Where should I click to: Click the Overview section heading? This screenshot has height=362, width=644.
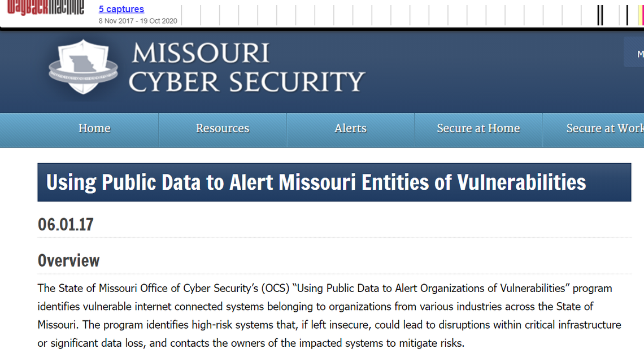pyautogui.click(x=68, y=260)
